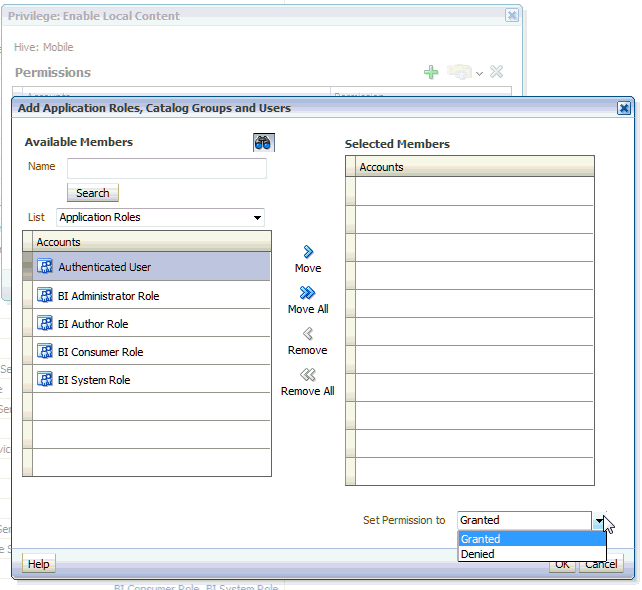The height and width of the screenshot is (590, 642).
Task: Open the List Application Roles dropdown
Action: (257, 217)
